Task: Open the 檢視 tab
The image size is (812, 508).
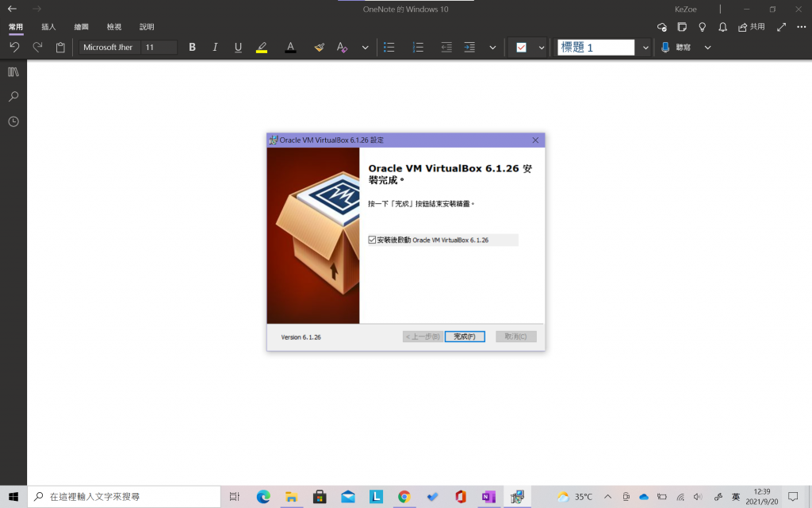Action: pyautogui.click(x=114, y=27)
